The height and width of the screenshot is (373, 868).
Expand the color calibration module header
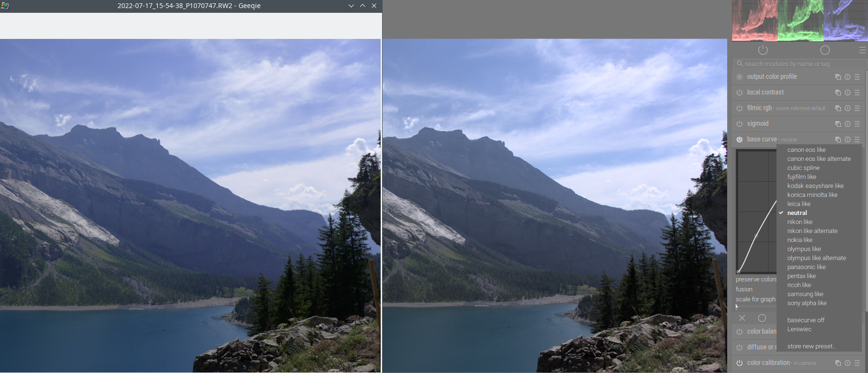(x=768, y=363)
